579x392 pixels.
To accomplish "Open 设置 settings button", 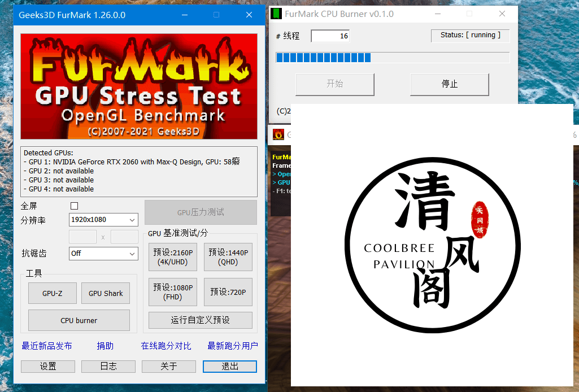I will point(48,366).
